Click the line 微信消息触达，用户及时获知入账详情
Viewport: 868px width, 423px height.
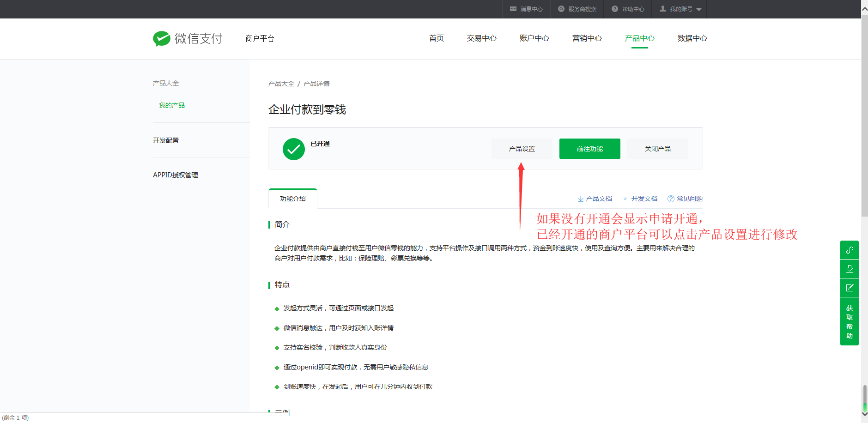[338, 328]
